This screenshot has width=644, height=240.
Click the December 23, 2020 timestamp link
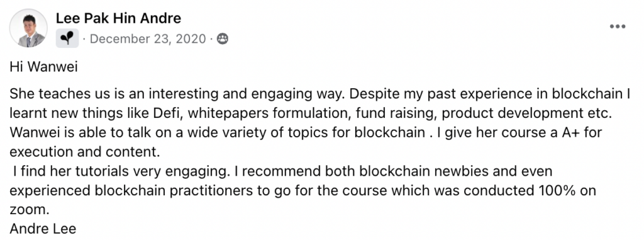click(148, 39)
